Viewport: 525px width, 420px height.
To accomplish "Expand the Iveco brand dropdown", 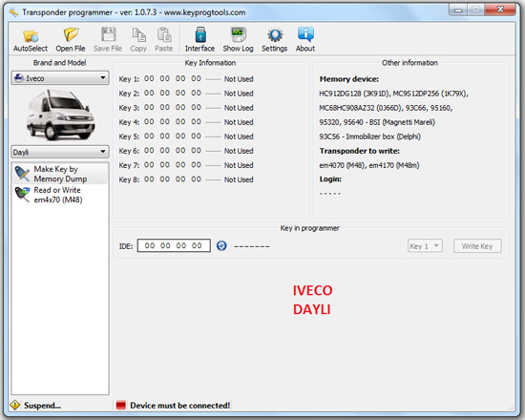I will (60, 78).
